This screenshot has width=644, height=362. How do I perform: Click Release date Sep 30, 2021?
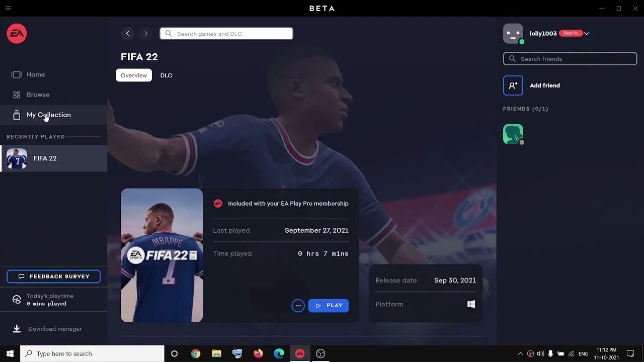(x=455, y=280)
